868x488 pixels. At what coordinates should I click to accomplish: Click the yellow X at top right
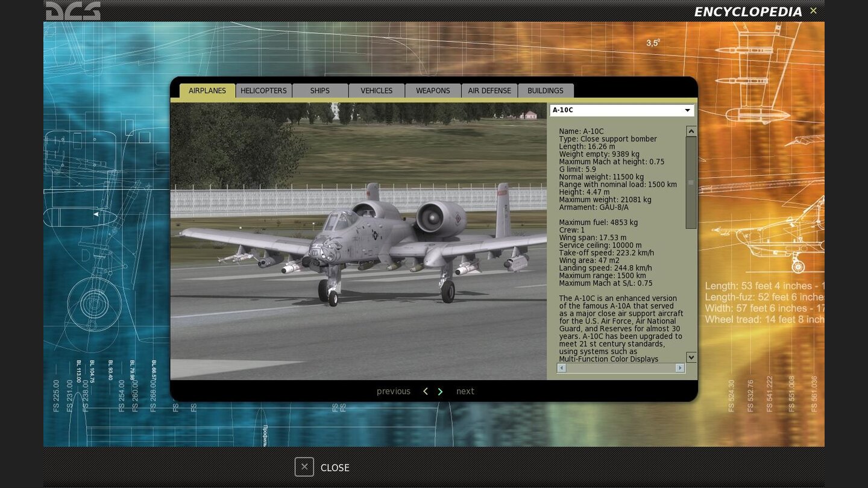(813, 10)
